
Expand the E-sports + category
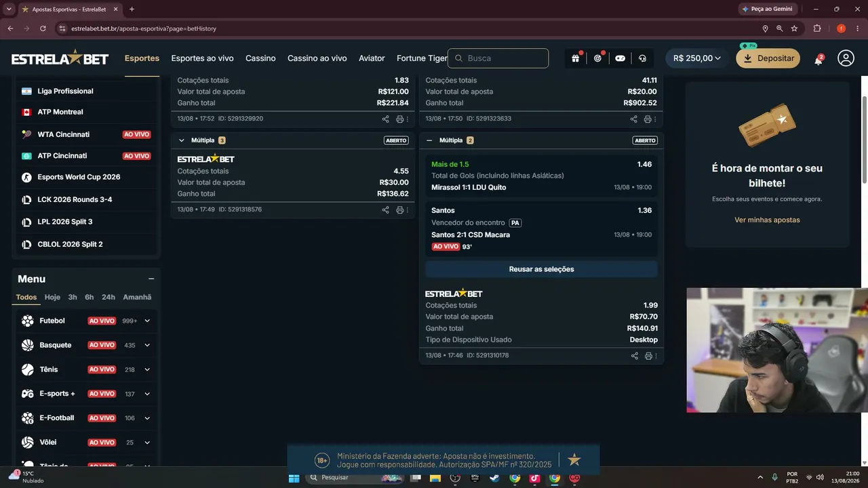147,394
